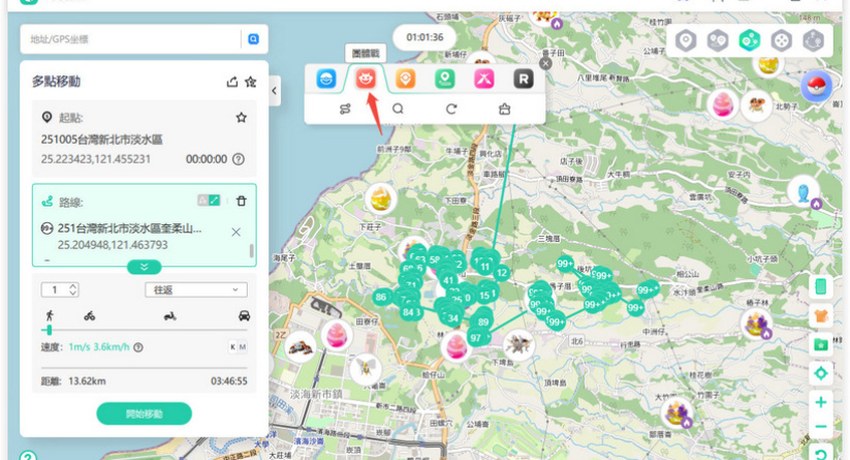
Task: Click the green help circle at bottom-left
Action: [28, 456]
